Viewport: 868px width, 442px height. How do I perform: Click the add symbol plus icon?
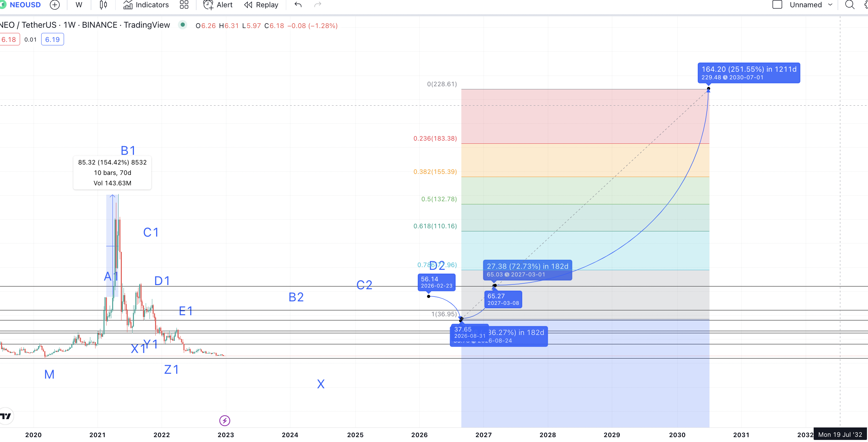(55, 5)
